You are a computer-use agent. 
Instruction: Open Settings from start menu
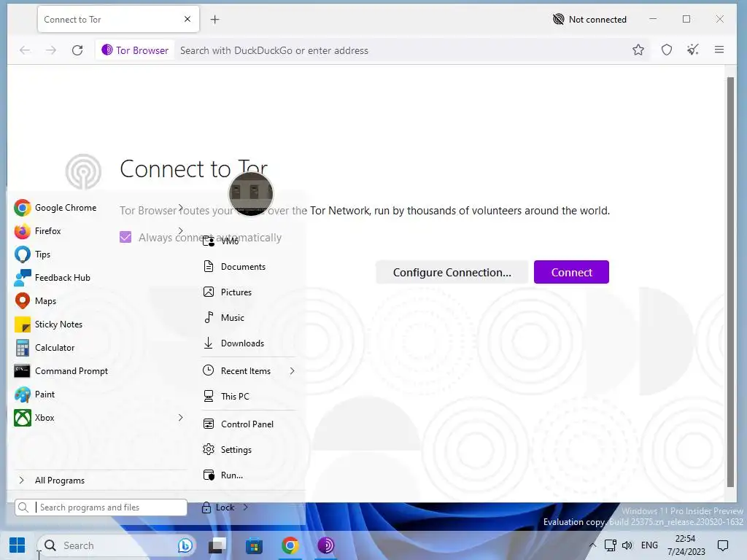pyautogui.click(x=228, y=449)
